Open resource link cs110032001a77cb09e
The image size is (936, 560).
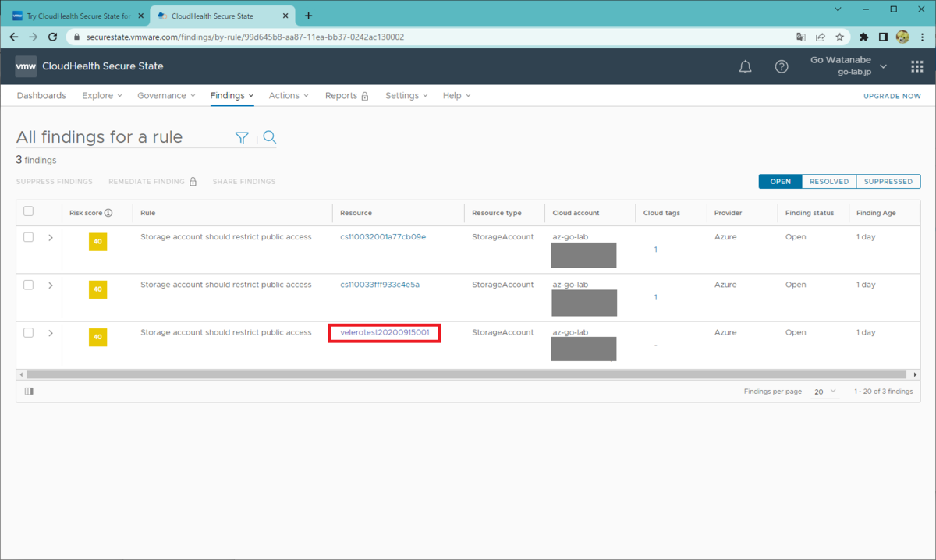[383, 237]
